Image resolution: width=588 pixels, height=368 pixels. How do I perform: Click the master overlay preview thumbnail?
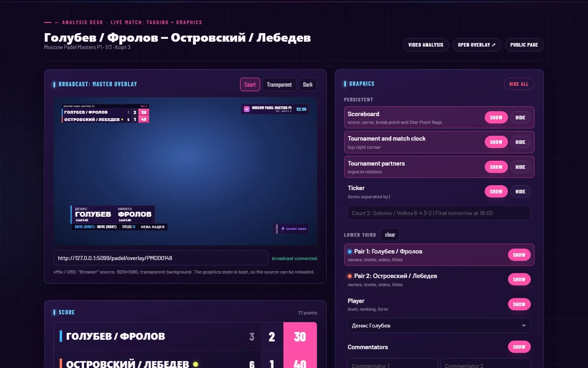(185, 171)
